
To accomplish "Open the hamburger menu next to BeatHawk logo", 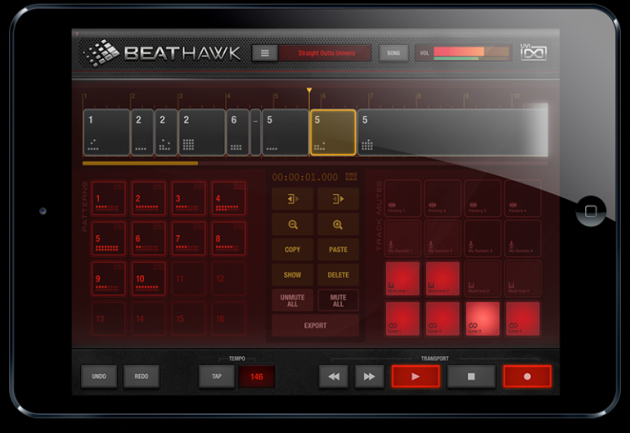I will click(x=265, y=53).
